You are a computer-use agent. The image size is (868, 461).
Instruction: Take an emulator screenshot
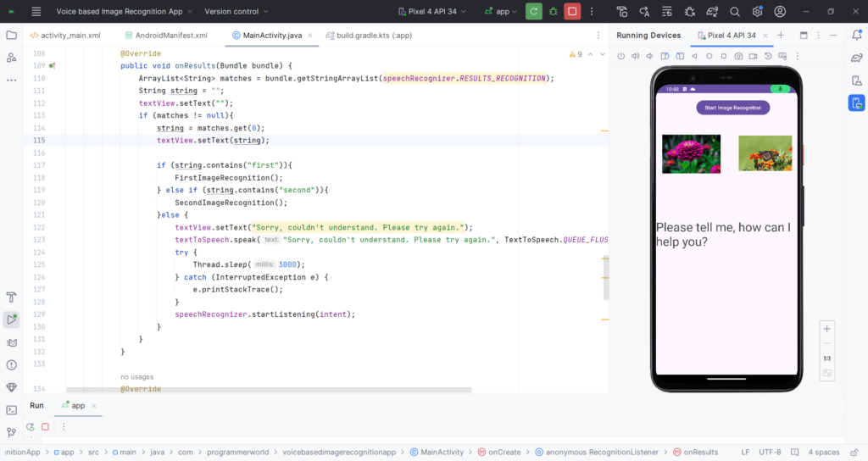738,56
